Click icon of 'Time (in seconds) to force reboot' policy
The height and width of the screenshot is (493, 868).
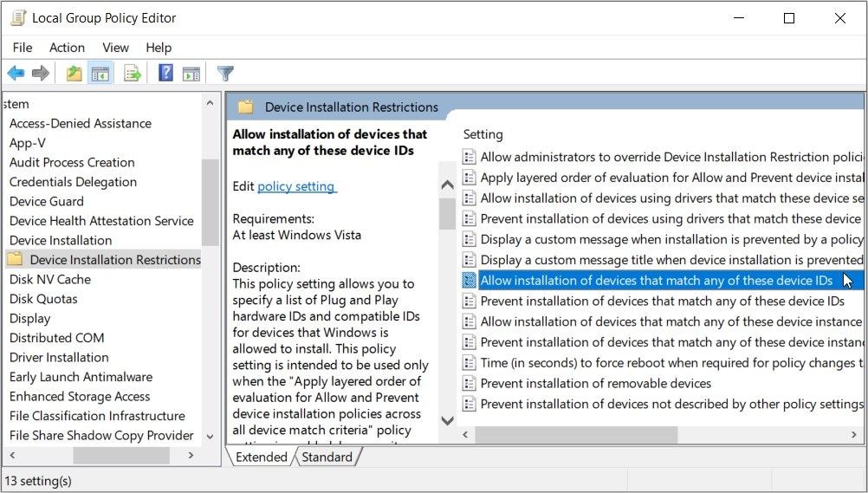(x=469, y=363)
